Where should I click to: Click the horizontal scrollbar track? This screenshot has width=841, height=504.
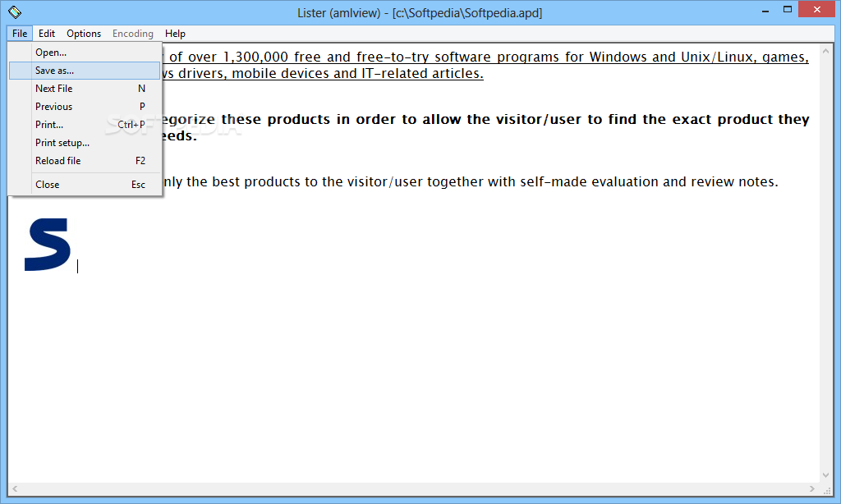click(x=413, y=488)
